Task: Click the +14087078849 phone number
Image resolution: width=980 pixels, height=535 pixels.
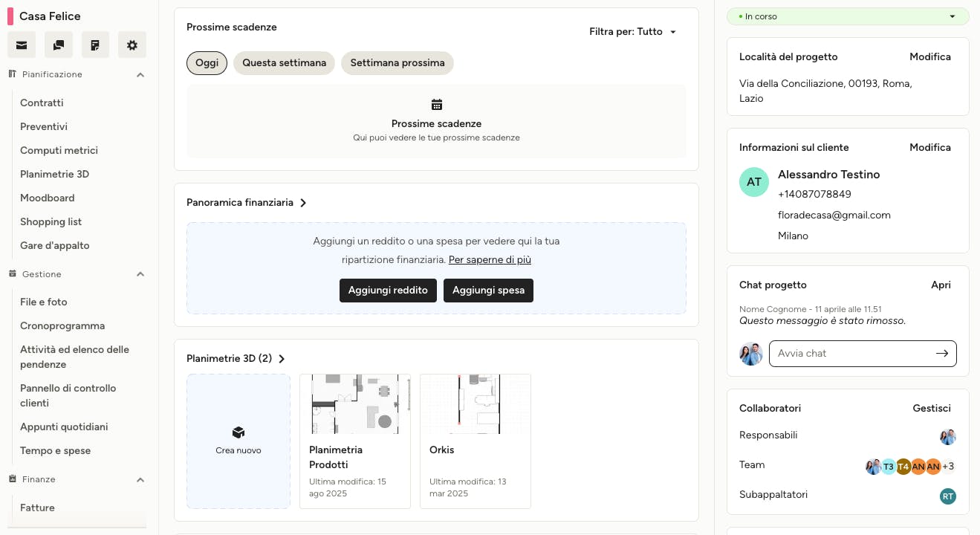Action: (814, 194)
